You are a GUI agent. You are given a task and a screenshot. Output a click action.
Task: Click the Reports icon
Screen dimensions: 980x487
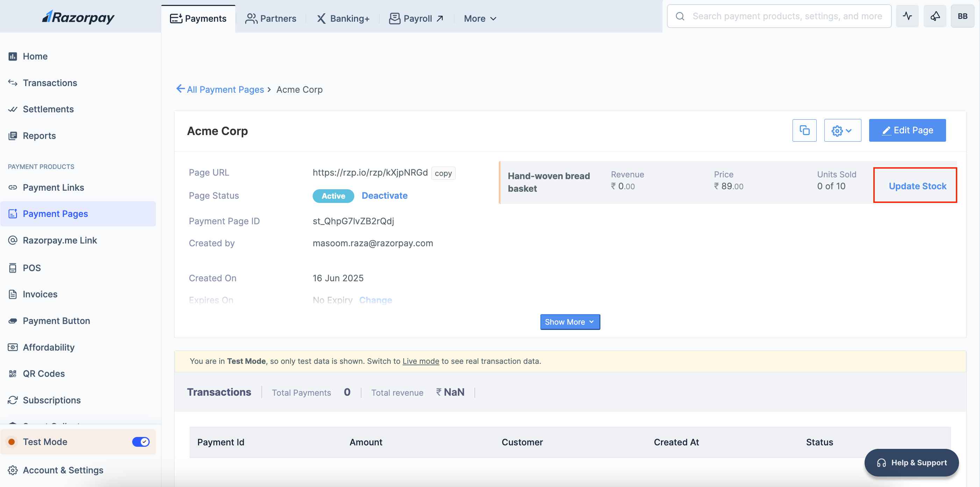13,136
